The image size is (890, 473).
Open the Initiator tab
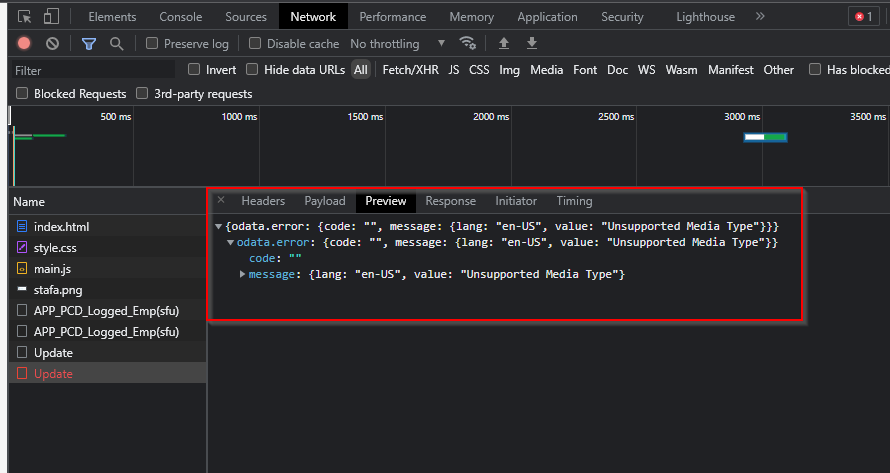tap(516, 201)
